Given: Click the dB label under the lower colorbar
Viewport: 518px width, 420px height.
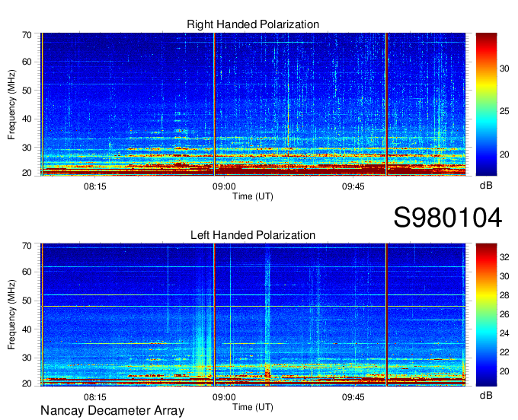Looking at the screenshot, I should pyautogui.click(x=486, y=395).
